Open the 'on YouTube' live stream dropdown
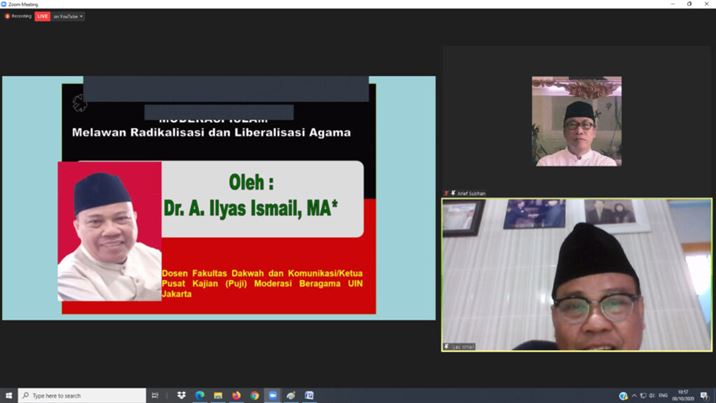 tap(68, 16)
